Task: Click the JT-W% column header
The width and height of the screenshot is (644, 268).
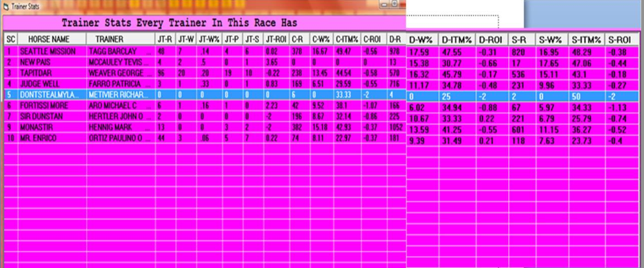Action: [x=209, y=39]
